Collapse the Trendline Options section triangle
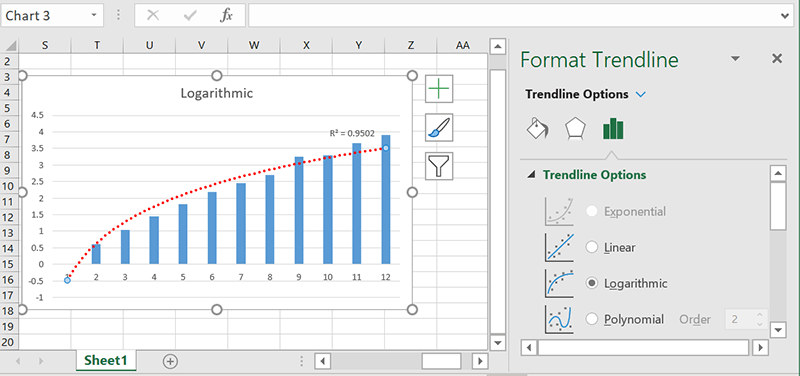800x376 pixels. 532,175
